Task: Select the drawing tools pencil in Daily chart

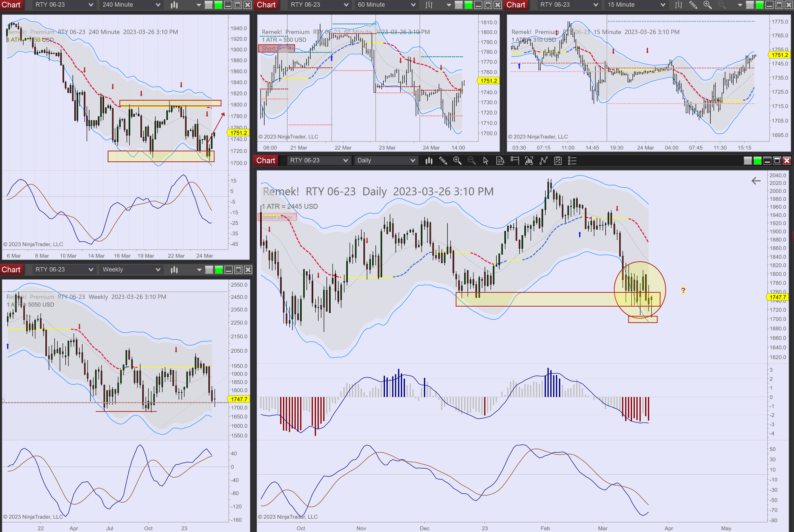Action: (443, 161)
